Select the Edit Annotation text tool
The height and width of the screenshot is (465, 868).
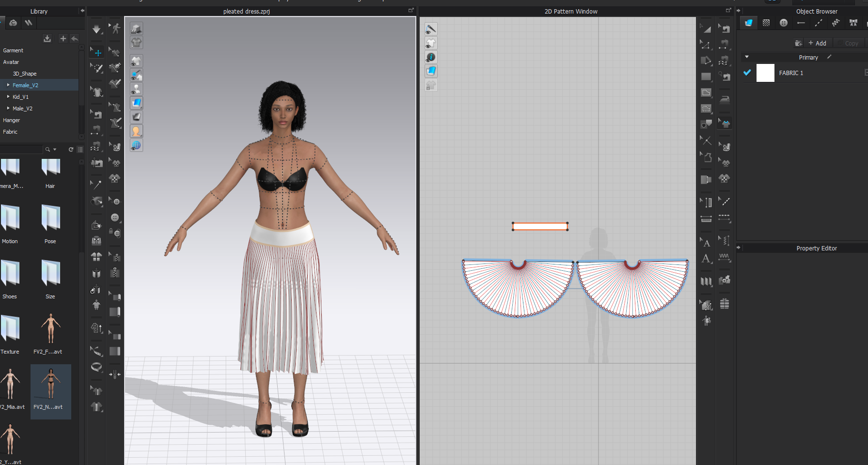point(706,243)
